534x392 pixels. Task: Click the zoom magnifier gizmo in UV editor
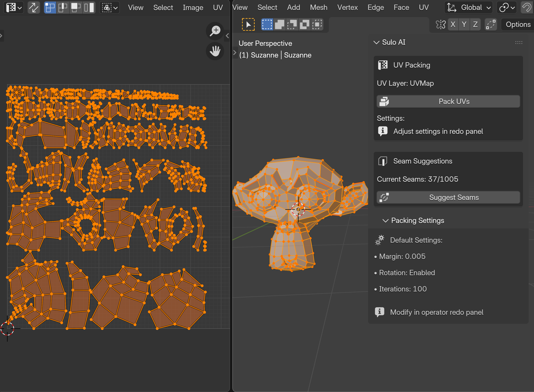(215, 31)
